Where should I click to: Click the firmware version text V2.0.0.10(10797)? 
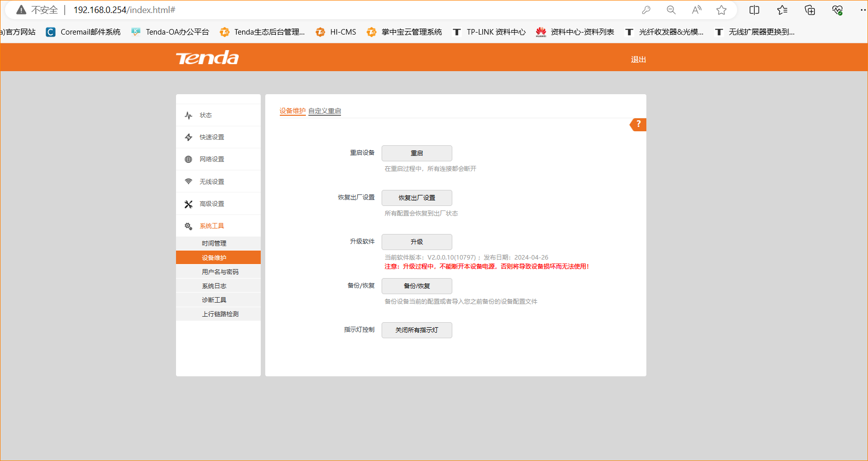click(x=451, y=258)
